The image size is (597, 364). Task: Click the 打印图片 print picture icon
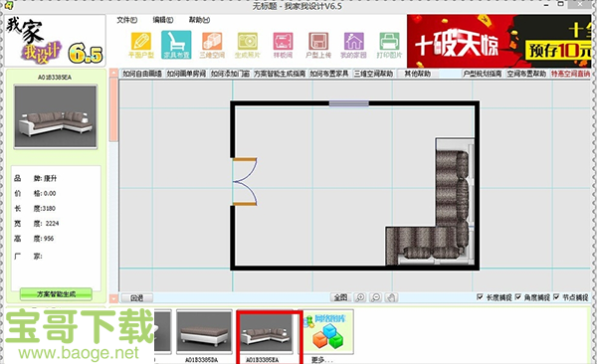[389, 45]
